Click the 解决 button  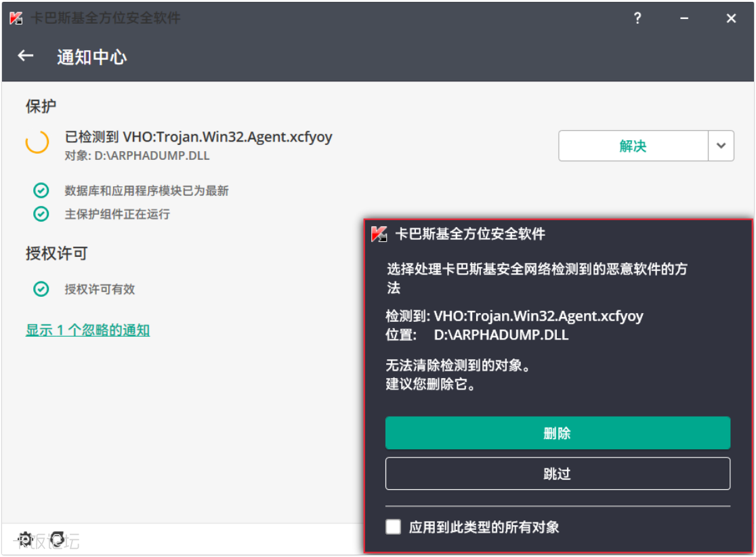(633, 146)
